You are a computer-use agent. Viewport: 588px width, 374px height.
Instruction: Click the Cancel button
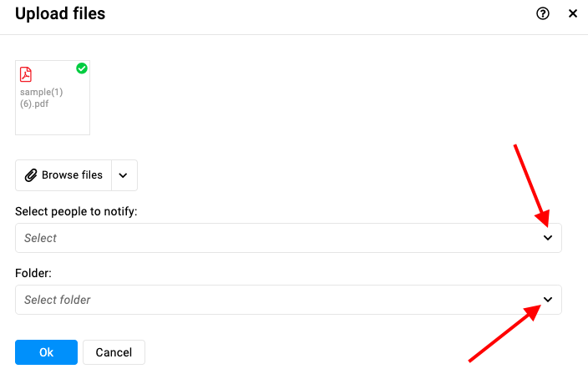pyautogui.click(x=114, y=352)
